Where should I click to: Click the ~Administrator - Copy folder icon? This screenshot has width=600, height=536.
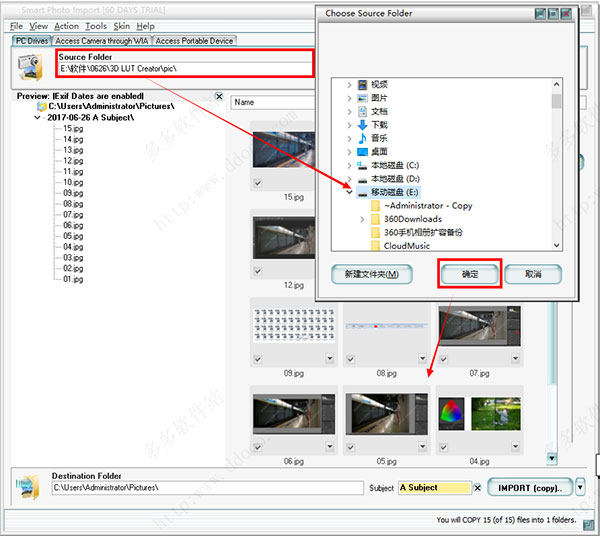375,206
